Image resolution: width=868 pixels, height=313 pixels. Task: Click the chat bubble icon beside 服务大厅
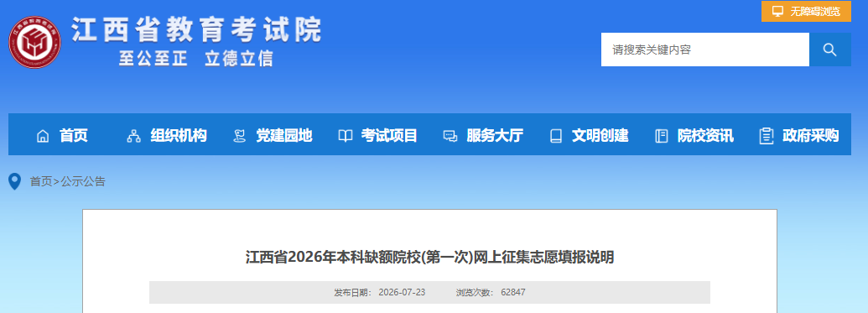(450, 136)
